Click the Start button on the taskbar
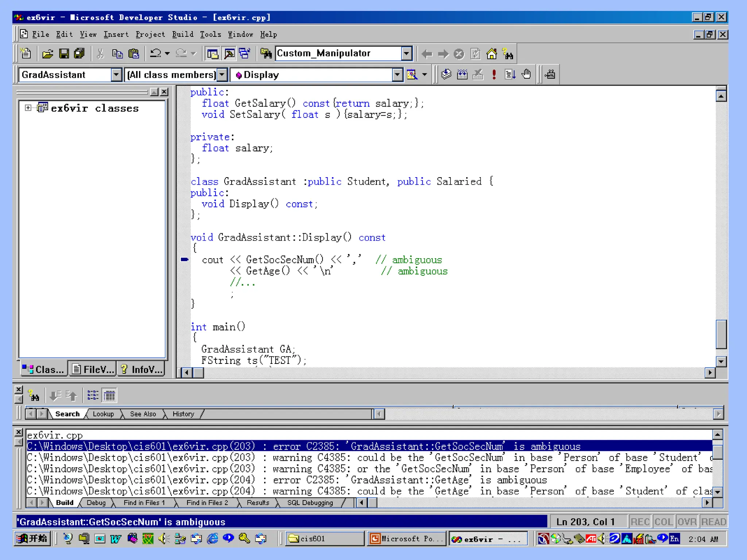 click(32, 538)
